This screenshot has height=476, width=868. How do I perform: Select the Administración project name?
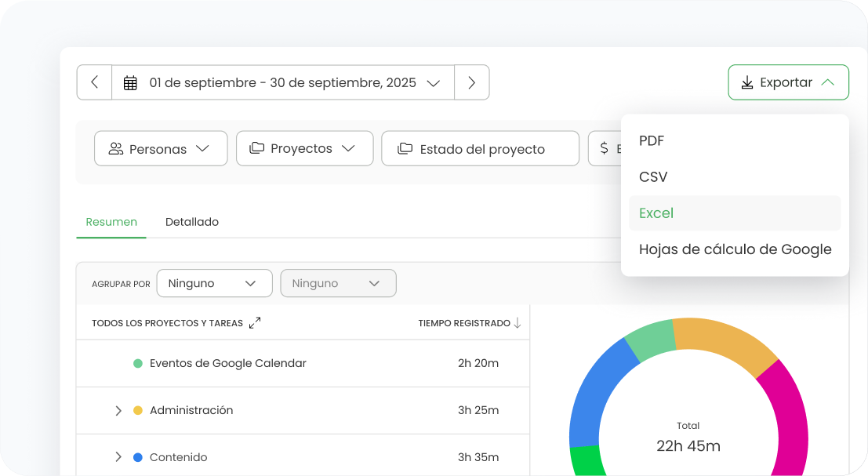191,411
